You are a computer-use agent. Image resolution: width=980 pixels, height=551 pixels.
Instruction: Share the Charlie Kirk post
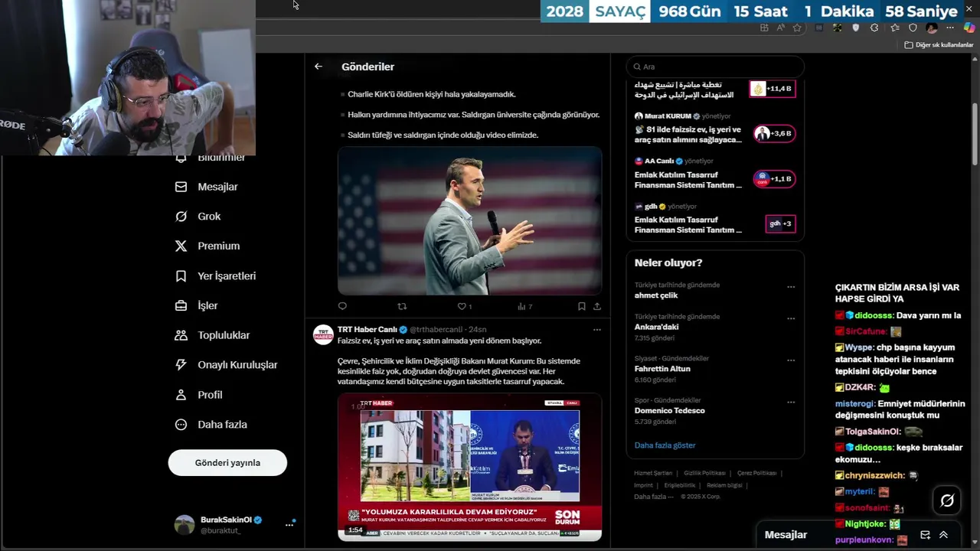coord(597,306)
